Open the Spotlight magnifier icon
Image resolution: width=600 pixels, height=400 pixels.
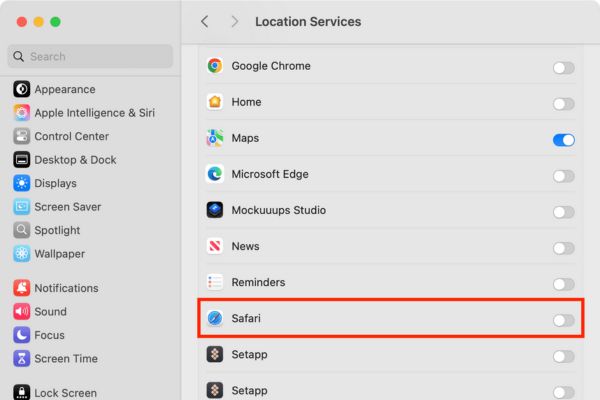(x=21, y=230)
